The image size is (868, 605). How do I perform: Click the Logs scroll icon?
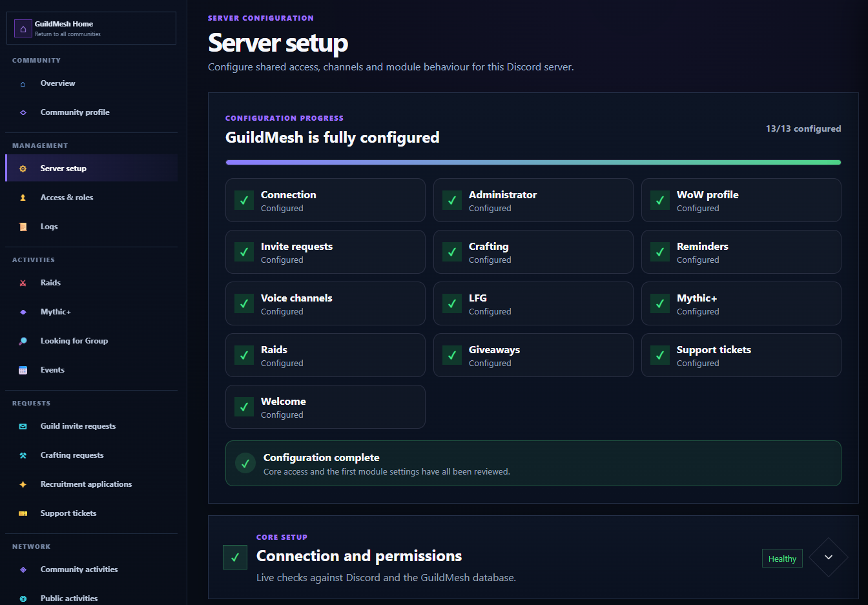23,227
